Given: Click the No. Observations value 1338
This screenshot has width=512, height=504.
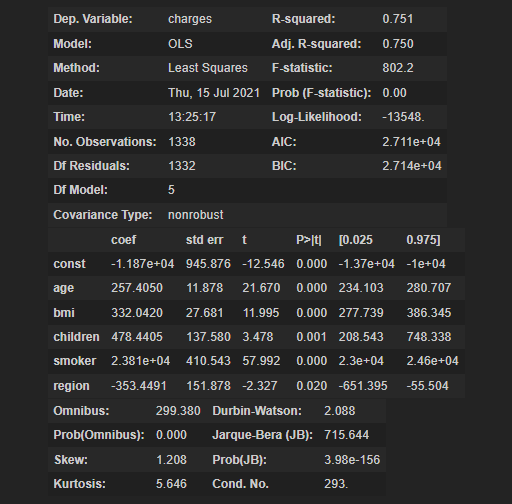Looking at the screenshot, I should point(182,142).
